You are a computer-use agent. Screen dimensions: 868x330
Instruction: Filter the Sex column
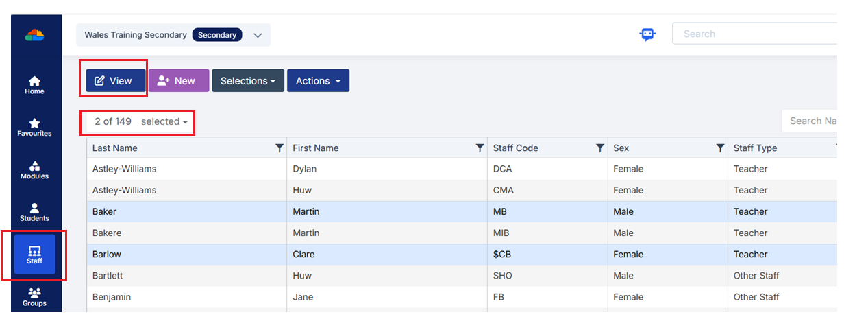(x=720, y=148)
